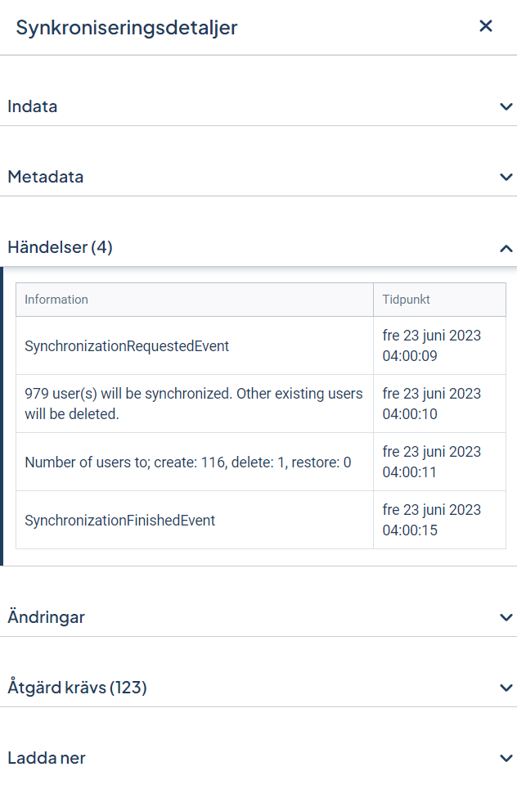The width and height of the screenshot is (517, 812).
Task: Open Åtgärd krävs (123) heading
Action: coord(77,688)
